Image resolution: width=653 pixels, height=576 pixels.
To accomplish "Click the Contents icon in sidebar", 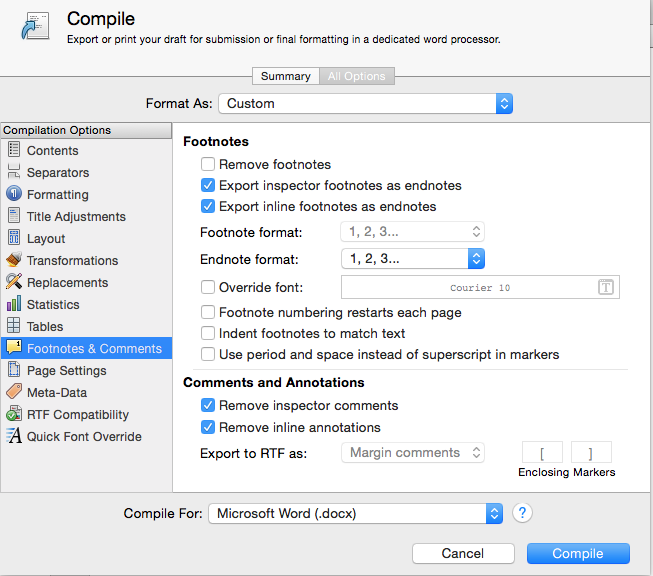I will click(x=14, y=150).
